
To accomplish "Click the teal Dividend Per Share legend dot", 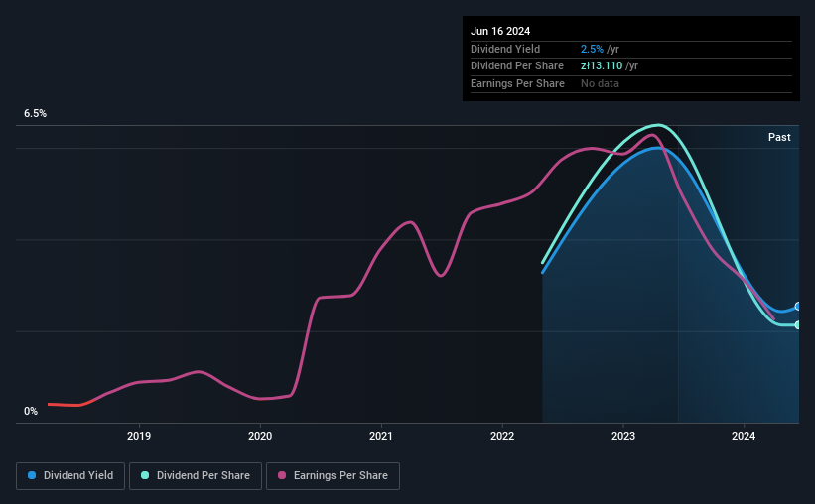I will [145, 475].
